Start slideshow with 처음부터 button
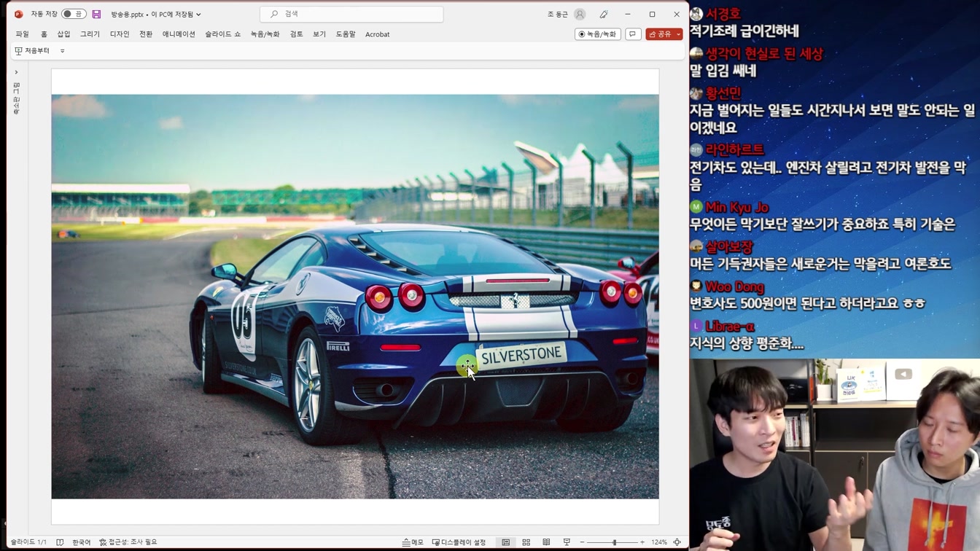Screen dimensions: 980x551 pos(32,51)
